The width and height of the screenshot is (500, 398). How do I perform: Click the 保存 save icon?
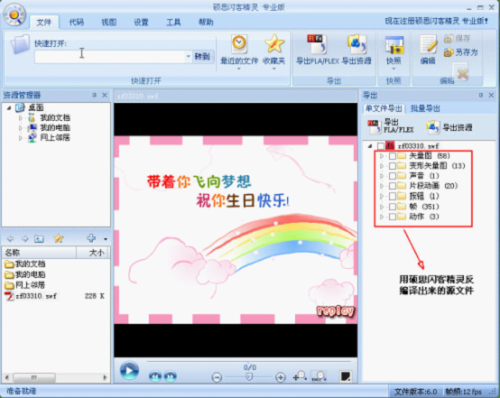coord(448,39)
